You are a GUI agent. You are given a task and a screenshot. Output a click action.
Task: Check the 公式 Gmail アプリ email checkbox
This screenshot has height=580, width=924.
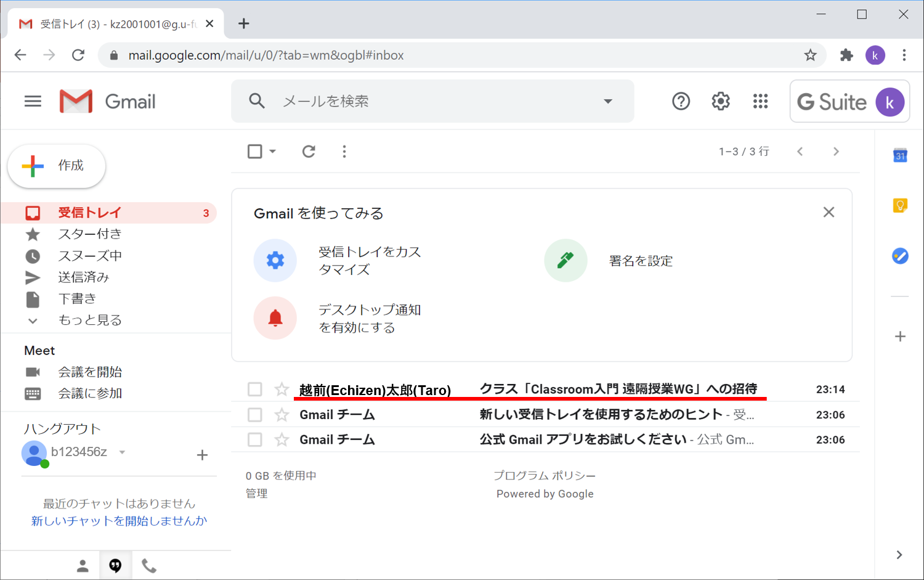(255, 439)
